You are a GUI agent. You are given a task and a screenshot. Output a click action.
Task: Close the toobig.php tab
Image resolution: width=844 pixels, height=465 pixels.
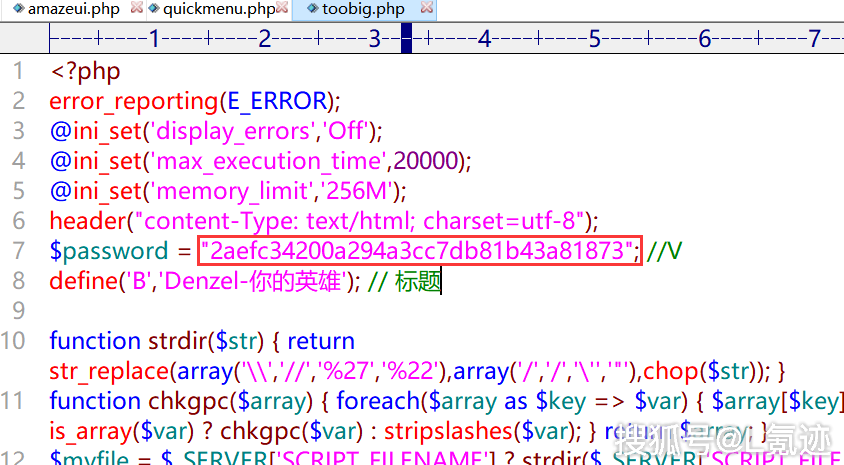pos(427,10)
